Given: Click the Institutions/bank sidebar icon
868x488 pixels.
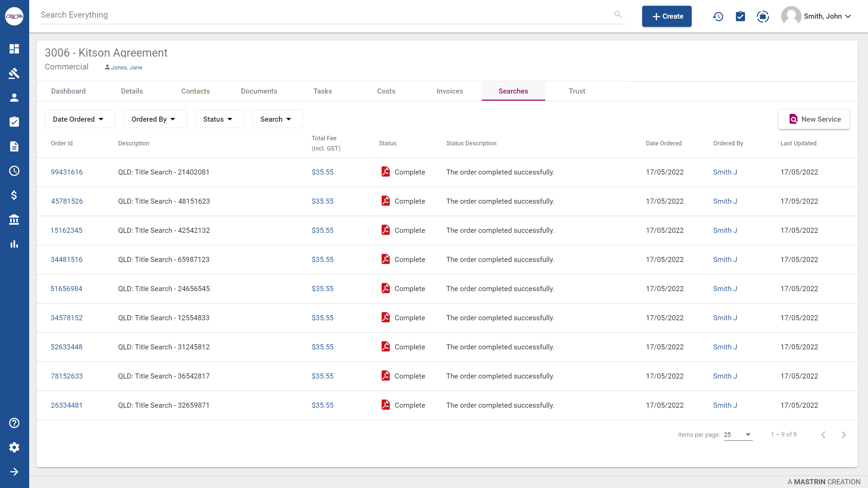Looking at the screenshot, I should [x=14, y=219].
